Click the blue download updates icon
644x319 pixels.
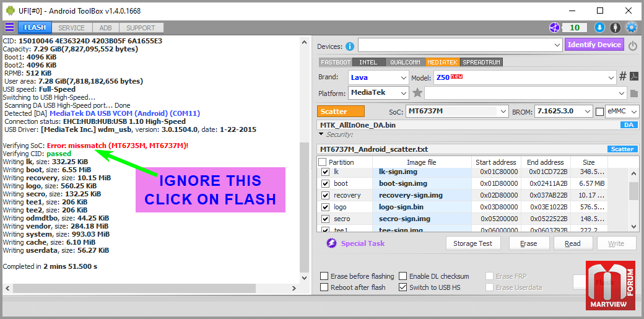tap(599, 27)
